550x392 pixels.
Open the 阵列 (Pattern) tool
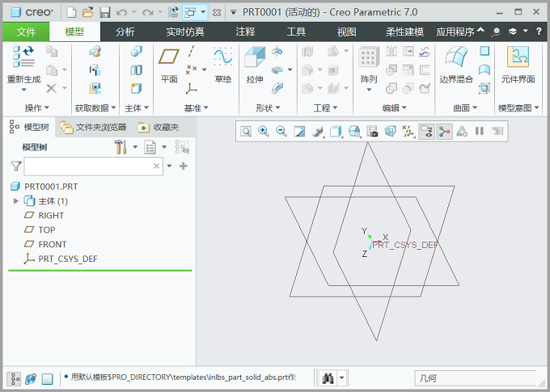369,65
